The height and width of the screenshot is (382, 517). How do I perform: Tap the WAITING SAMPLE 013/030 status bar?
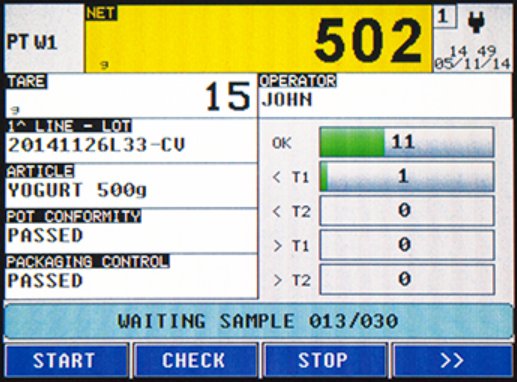click(259, 321)
